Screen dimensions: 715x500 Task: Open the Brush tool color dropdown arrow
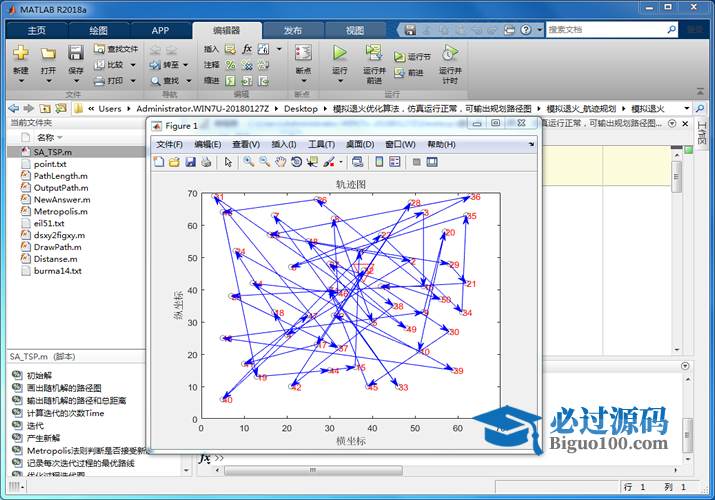coord(342,161)
